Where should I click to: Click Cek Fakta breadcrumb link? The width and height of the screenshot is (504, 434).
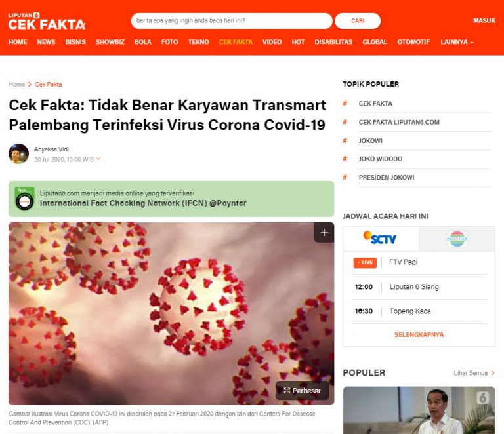[48, 84]
